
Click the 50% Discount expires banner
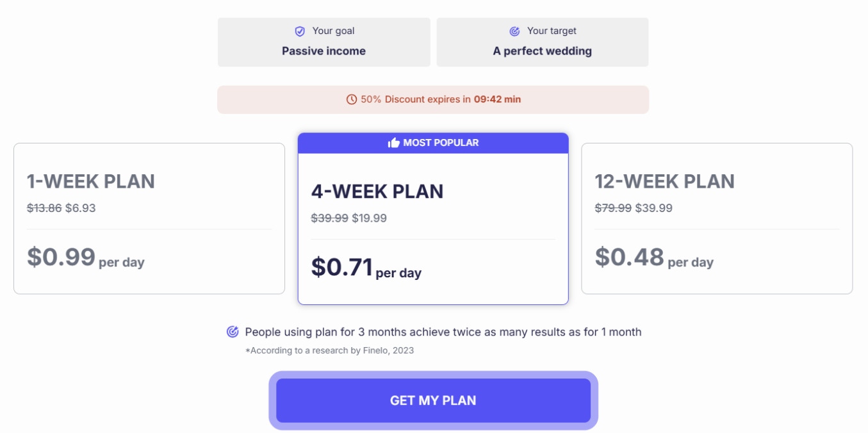tap(433, 100)
